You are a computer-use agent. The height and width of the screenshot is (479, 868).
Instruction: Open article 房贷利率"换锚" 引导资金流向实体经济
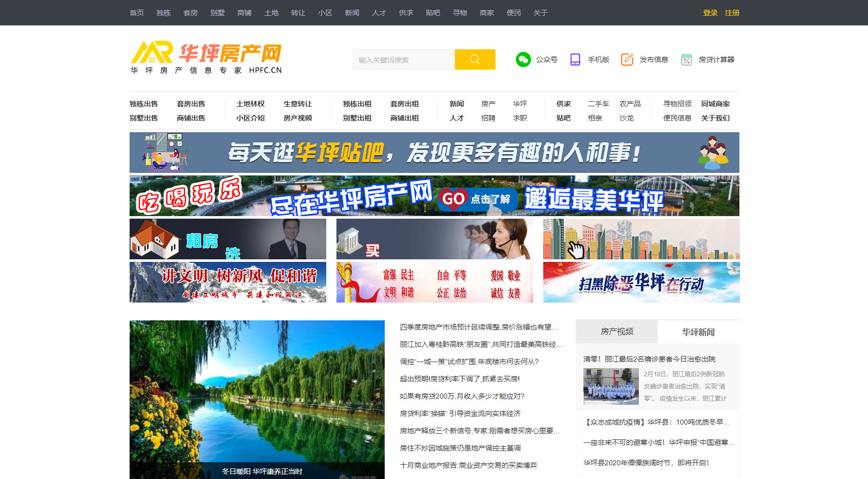pyautogui.click(x=460, y=413)
